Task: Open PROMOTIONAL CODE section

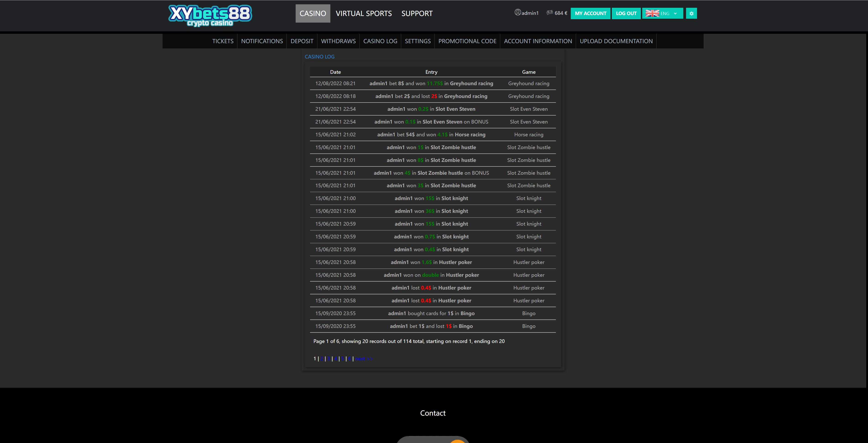Action: [x=468, y=41]
